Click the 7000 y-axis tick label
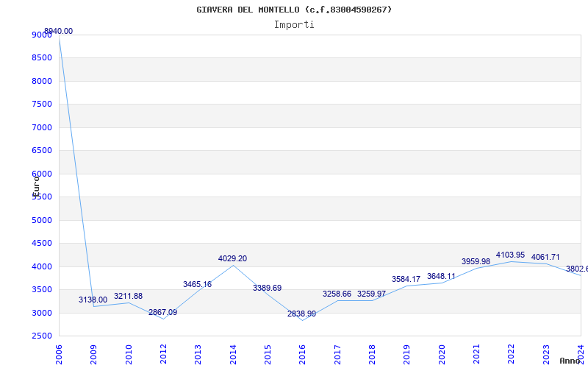The height and width of the screenshot is (368, 588). tap(42, 127)
